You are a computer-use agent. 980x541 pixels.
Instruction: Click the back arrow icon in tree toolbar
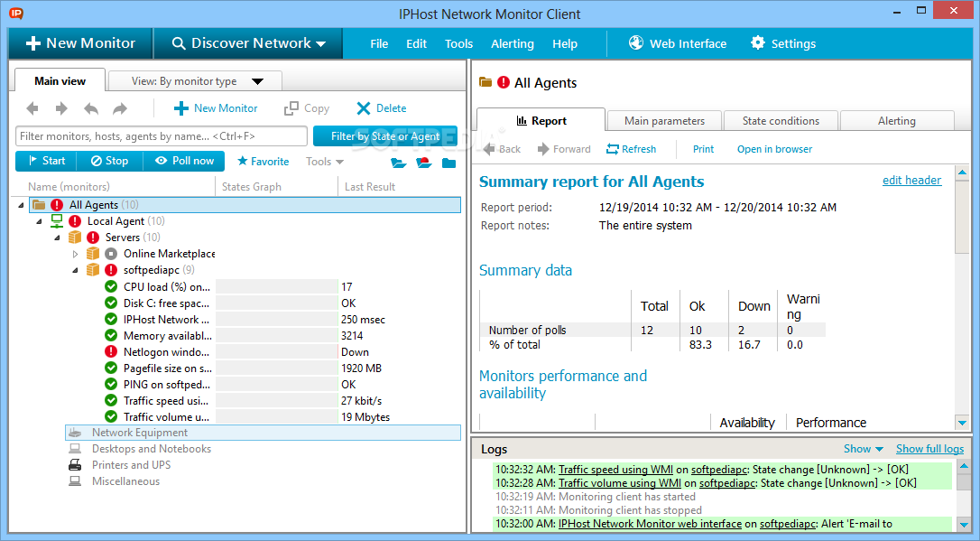coord(32,108)
